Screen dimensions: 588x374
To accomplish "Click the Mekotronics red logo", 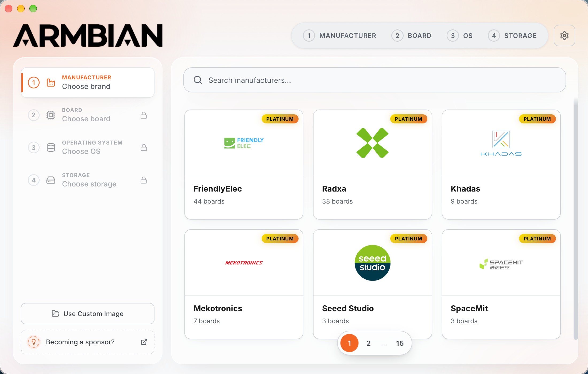I will coord(244,263).
